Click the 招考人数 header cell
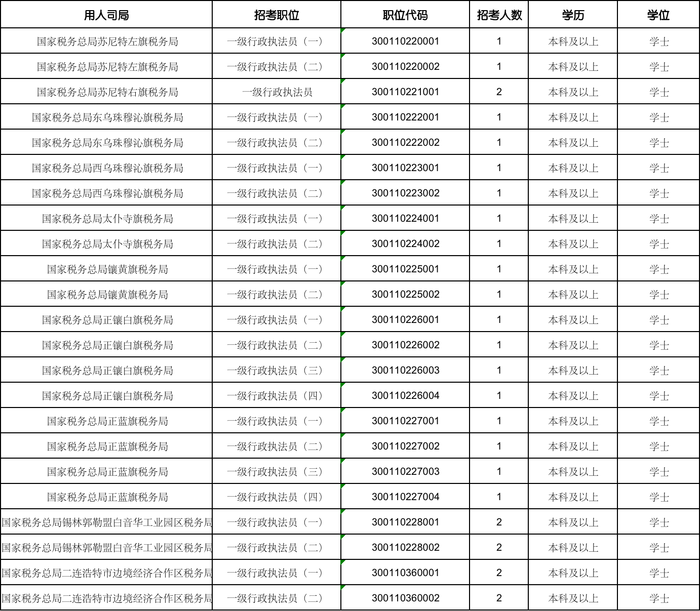 (499, 15)
